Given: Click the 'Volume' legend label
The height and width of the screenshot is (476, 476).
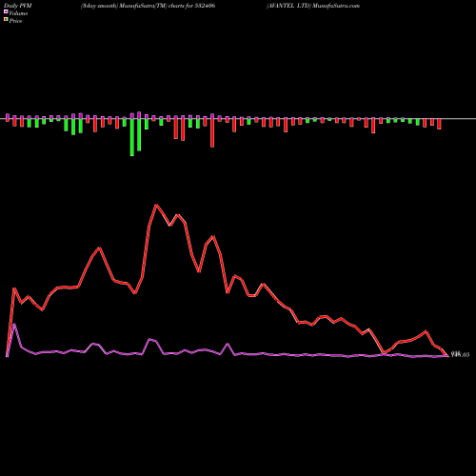Looking at the screenshot, I should [x=18, y=13].
